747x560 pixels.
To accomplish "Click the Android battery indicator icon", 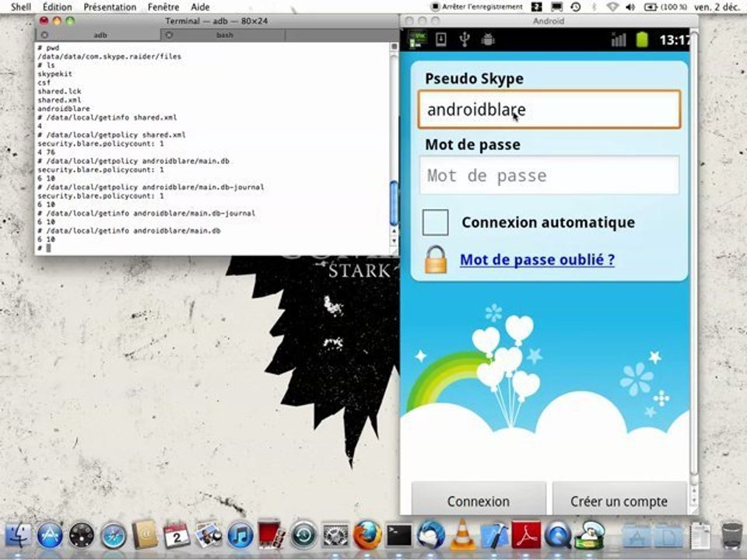I will (x=642, y=40).
